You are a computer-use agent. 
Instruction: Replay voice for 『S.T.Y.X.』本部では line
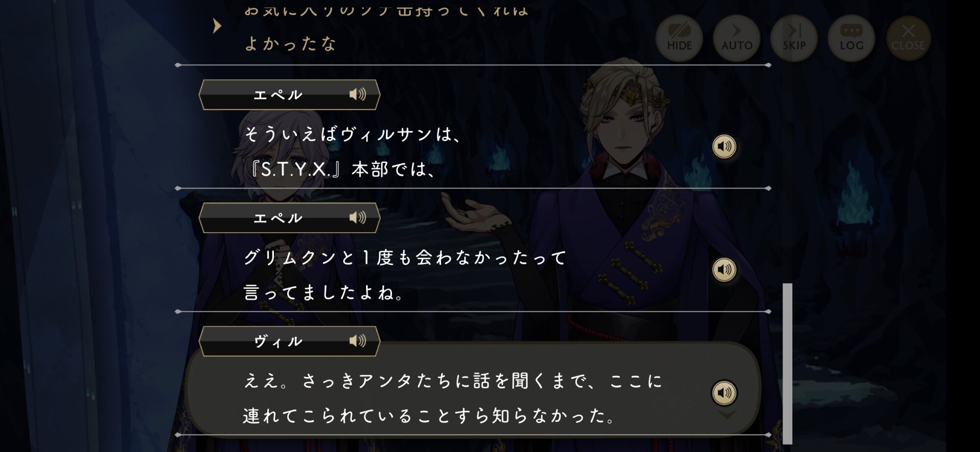[724, 146]
